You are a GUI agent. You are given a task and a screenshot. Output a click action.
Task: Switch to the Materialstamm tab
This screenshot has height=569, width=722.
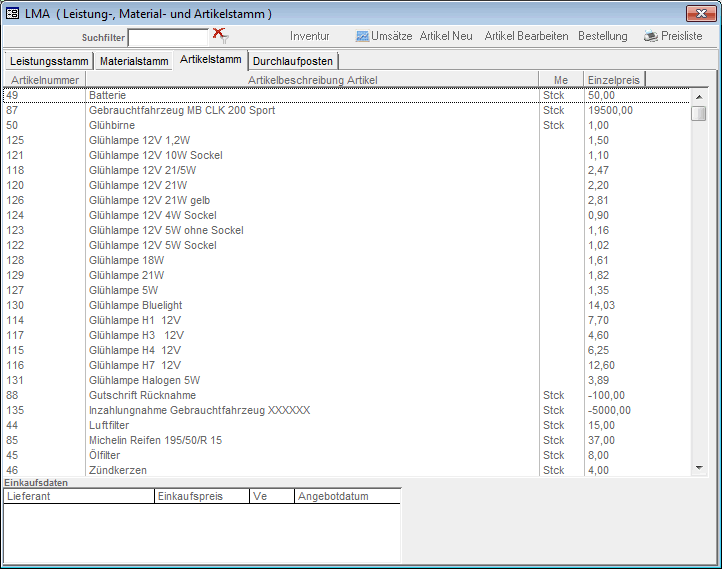(134, 61)
